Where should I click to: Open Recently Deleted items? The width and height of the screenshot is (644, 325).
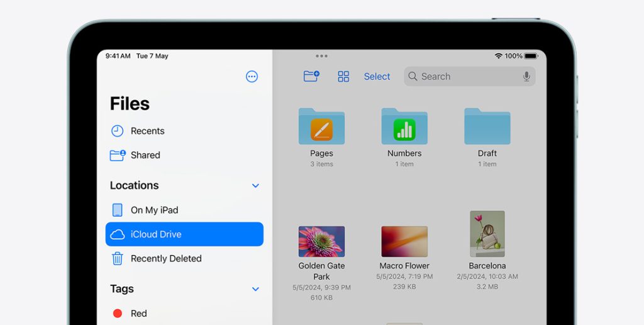(x=165, y=258)
